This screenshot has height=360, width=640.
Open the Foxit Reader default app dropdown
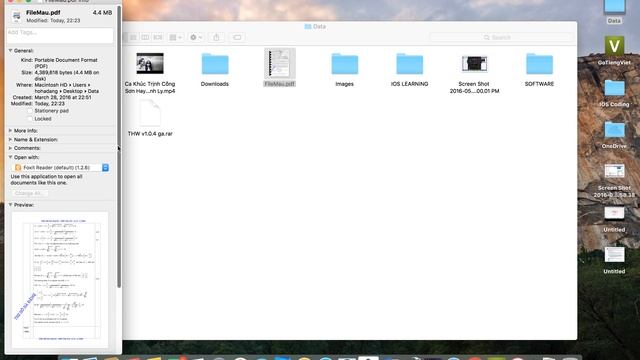(61, 168)
